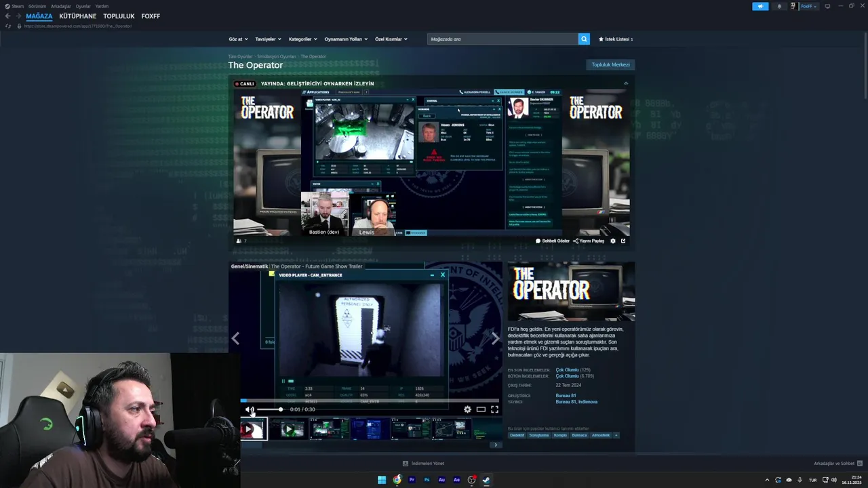868x488 pixels.
Task: Launch Photoshop from taskbar
Action: pyautogui.click(x=427, y=480)
